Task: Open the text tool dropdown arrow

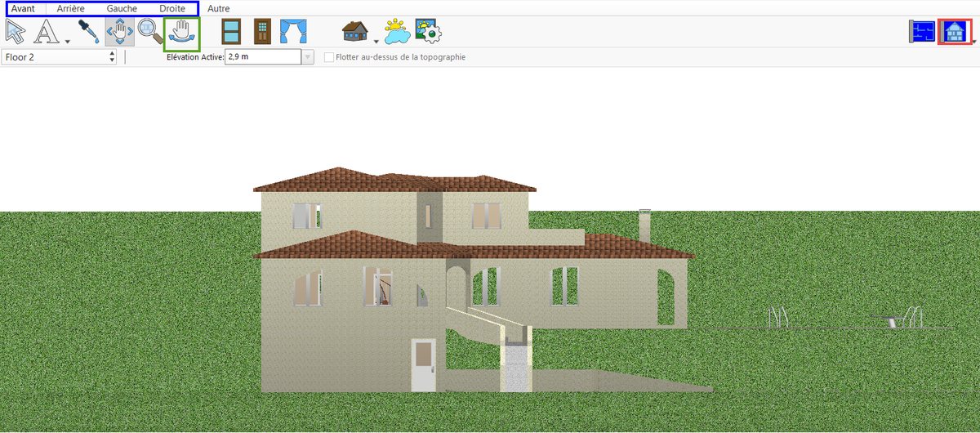Action: pos(68,40)
